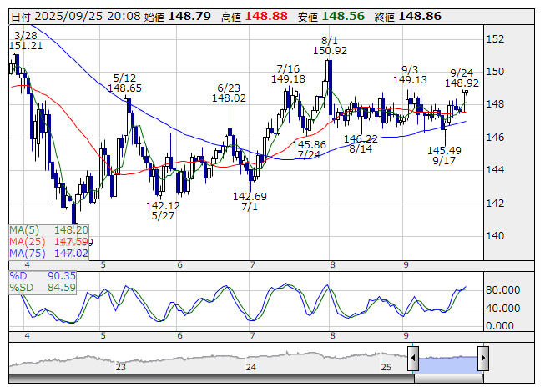545x392 pixels.
Task: Click the %D stochastic legend entry
Action: point(18,275)
